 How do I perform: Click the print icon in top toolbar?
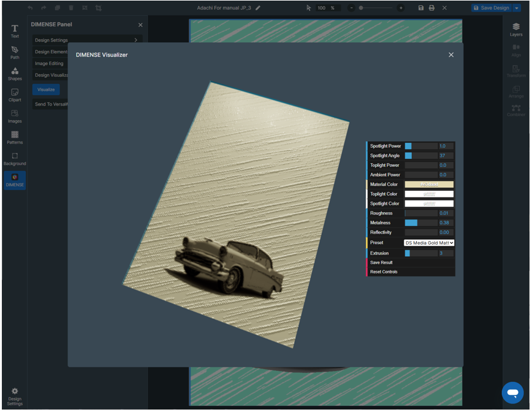(x=431, y=8)
